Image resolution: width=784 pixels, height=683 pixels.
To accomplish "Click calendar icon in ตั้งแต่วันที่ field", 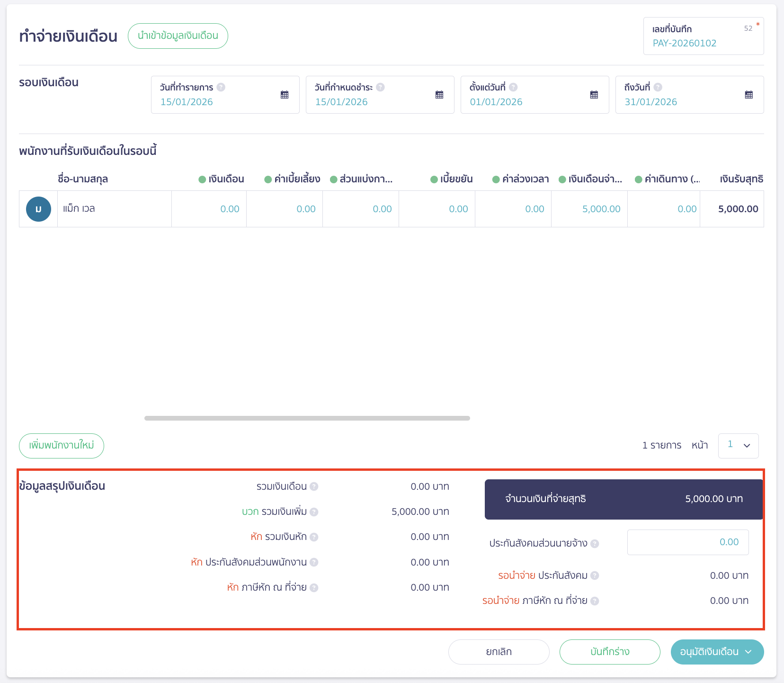I will [594, 95].
